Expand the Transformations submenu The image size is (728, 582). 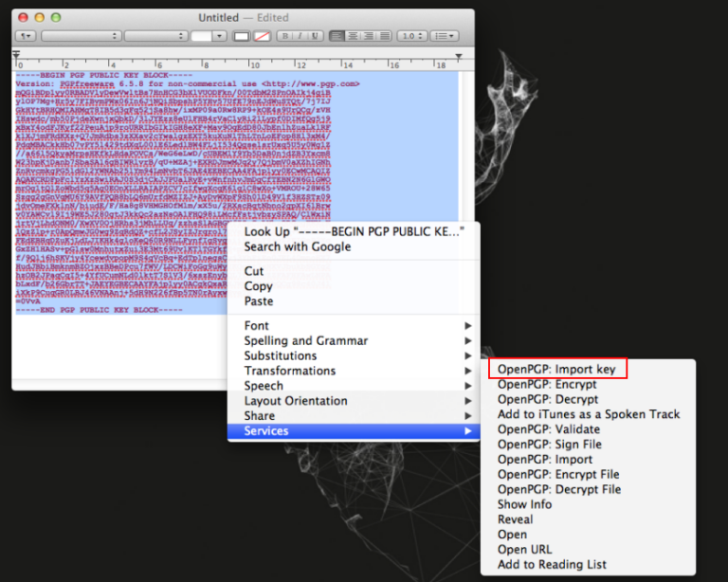354,371
